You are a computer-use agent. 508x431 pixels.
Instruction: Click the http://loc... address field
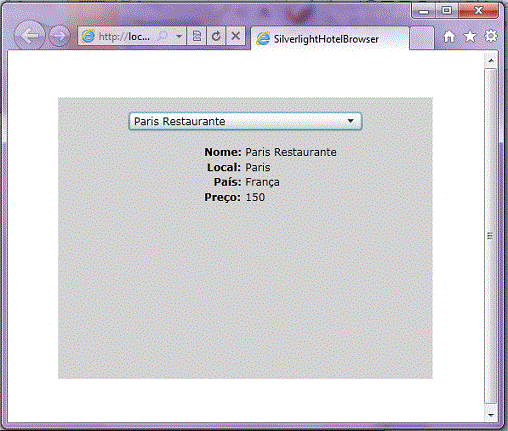pos(124,36)
